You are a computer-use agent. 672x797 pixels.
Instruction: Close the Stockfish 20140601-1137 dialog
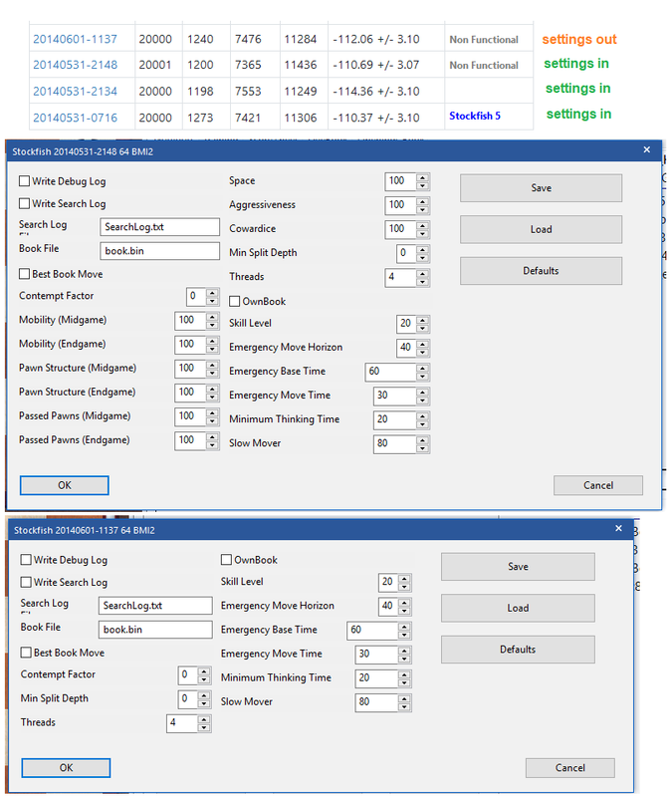pyautogui.click(x=618, y=529)
